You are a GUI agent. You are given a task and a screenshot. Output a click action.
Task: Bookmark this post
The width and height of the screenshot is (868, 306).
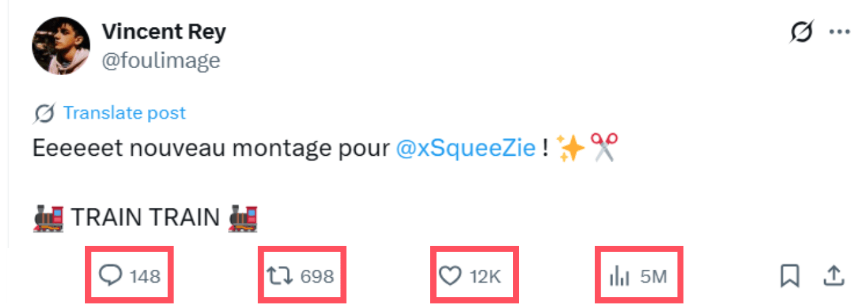[789, 275]
